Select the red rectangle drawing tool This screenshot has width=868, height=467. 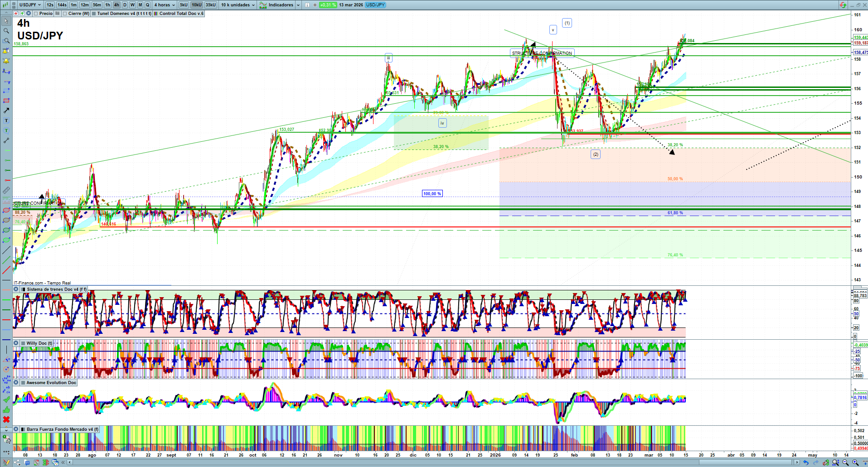[x=6, y=101]
